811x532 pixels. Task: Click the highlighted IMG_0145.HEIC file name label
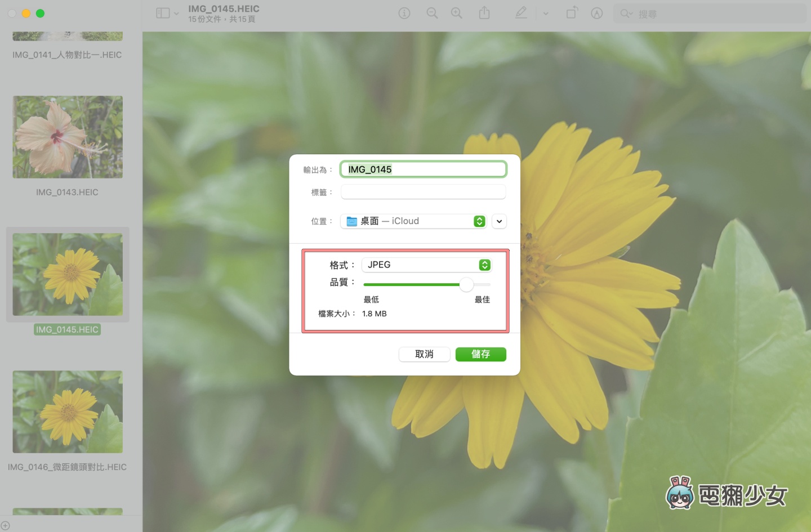point(67,329)
